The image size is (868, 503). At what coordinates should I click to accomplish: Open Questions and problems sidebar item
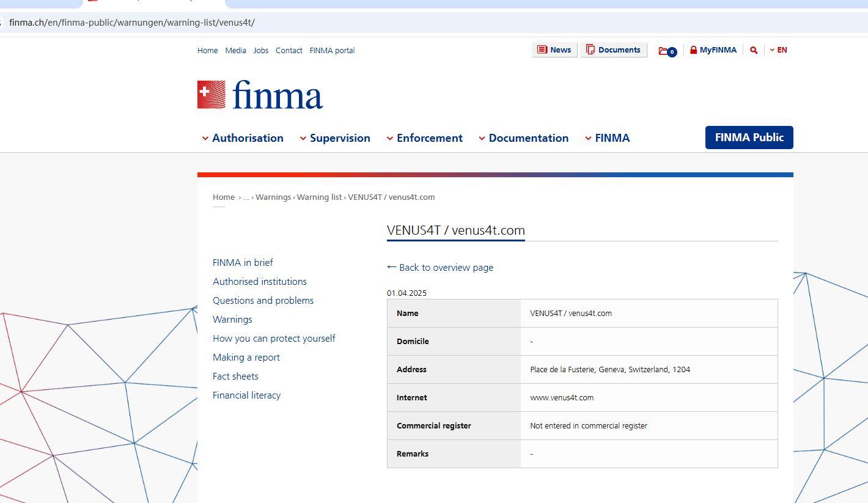tap(263, 301)
